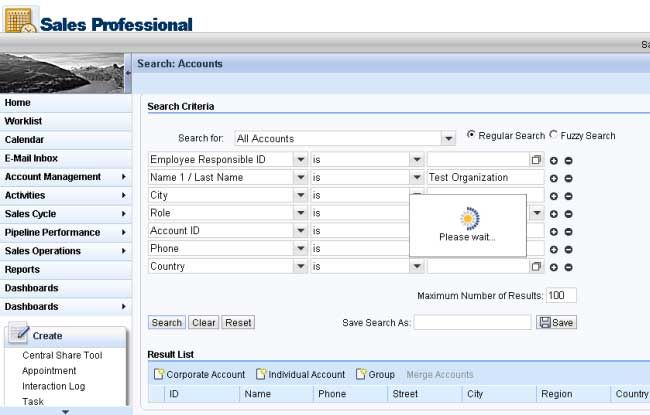Add a criteria row after Phone
The height and width of the screenshot is (415, 650).
pyautogui.click(x=553, y=250)
